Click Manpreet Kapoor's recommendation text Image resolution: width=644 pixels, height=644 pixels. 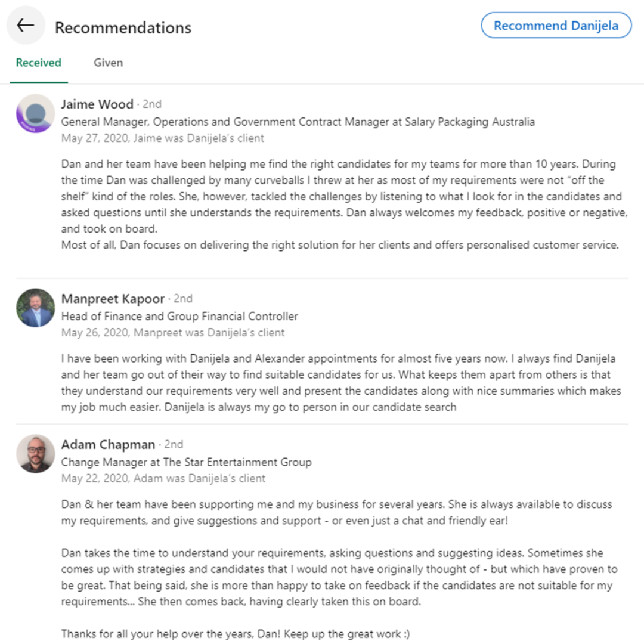(x=341, y=383)
